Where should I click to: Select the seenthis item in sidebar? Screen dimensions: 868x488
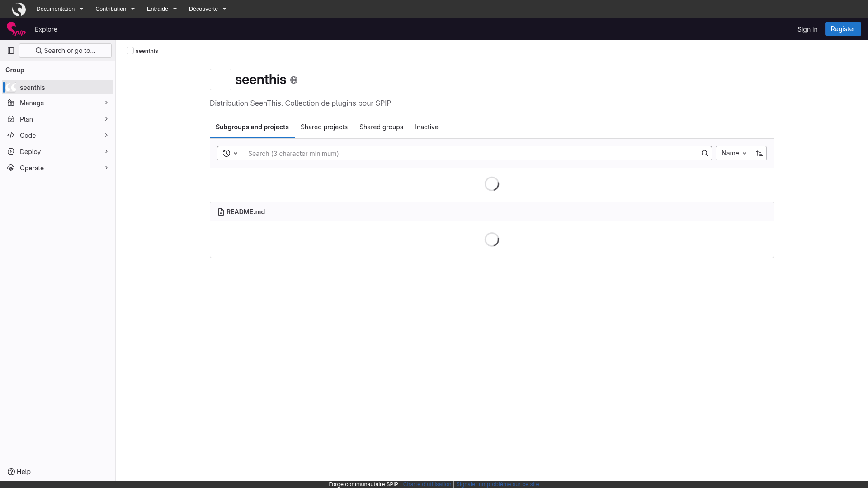58,87
